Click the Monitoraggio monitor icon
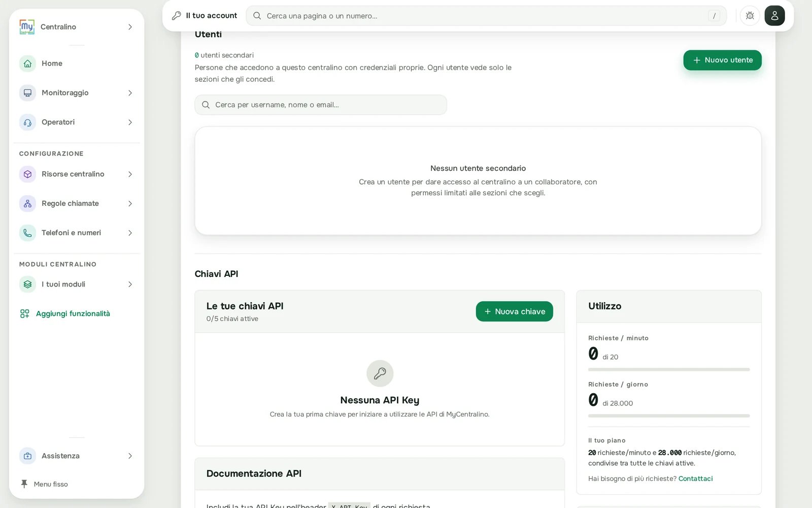Viewport: 812px width, 508px height. pos(27,93)
